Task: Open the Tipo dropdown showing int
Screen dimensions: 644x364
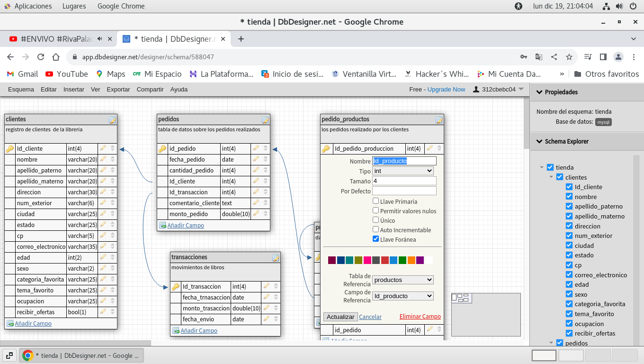Action: [x=403, y=171]
